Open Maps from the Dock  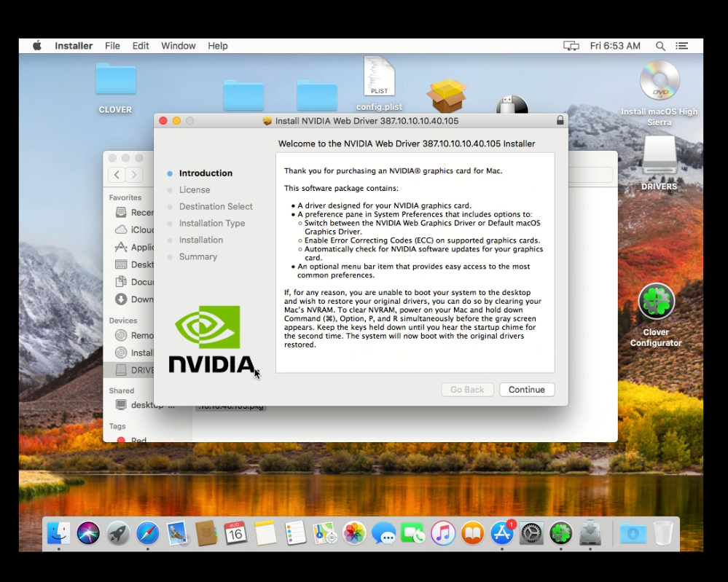(x=324, y=532)
